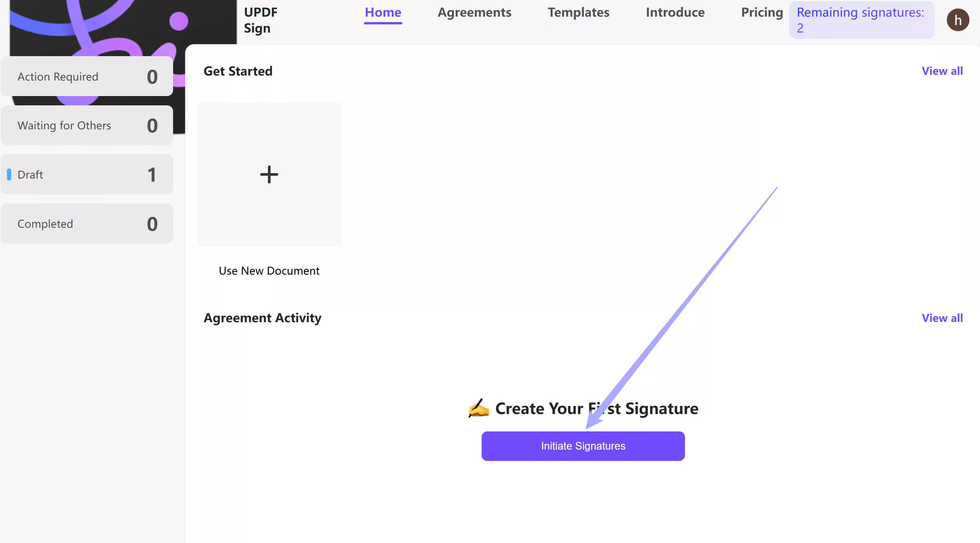Click the writing hand emoji icon

[x=478, y=409]
